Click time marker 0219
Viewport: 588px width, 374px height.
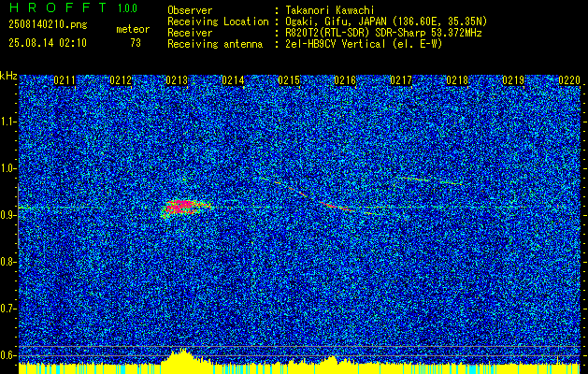[513, 80]
